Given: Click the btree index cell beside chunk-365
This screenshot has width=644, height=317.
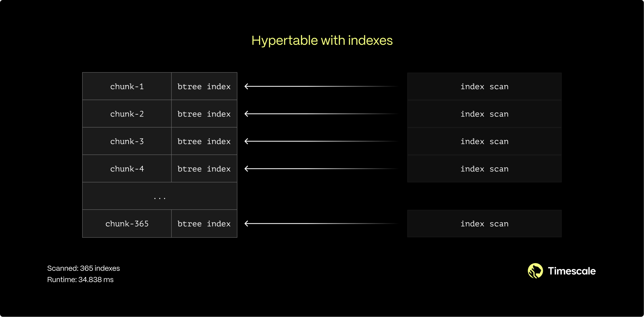Looking at the screenshot, I should (204, 224).
